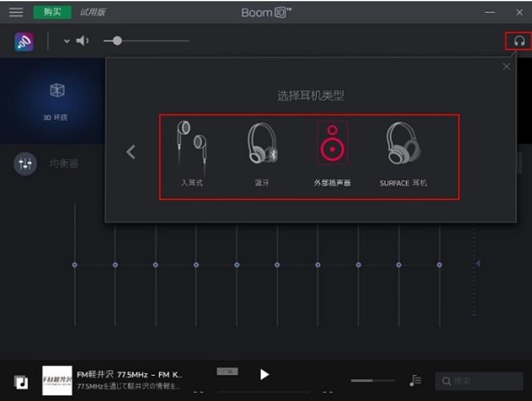
Task: Click the Boom 3D app logo icon
Action: click(24, 41)
